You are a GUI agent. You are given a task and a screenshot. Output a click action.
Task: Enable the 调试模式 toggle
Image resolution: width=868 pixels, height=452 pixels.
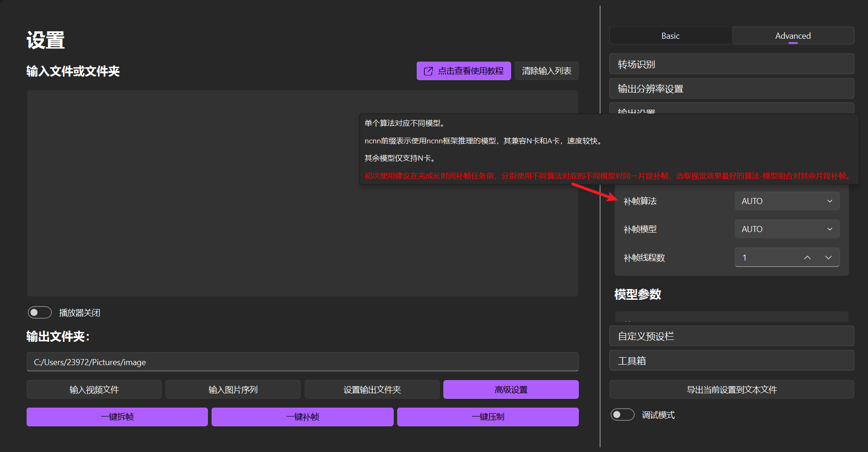coord(623,415)
